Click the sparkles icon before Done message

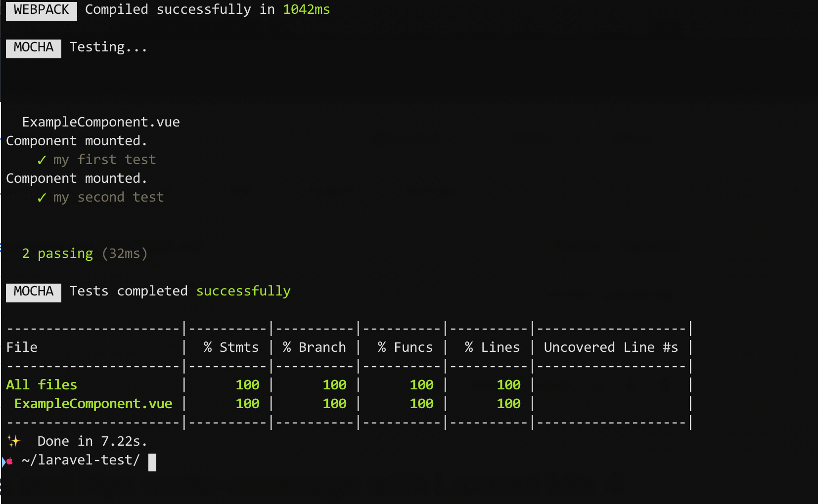click(x=14, y=440)
